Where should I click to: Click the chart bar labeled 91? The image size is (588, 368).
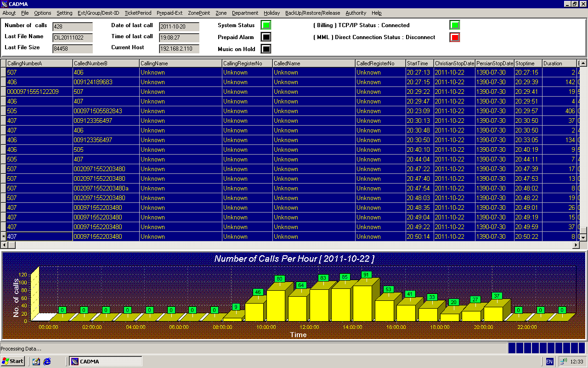pyautogui.click(x=366, y=300)
